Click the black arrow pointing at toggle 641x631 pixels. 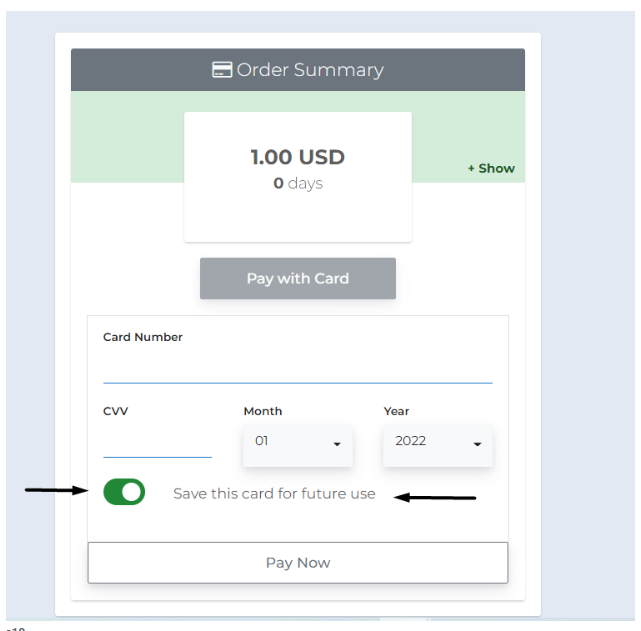[x=56, y=490]
